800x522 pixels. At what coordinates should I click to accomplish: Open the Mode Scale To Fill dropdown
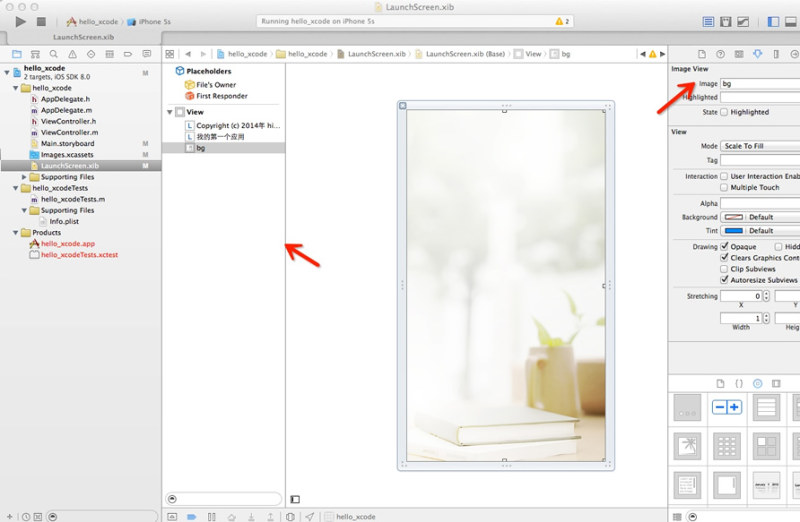pos(760,146)
